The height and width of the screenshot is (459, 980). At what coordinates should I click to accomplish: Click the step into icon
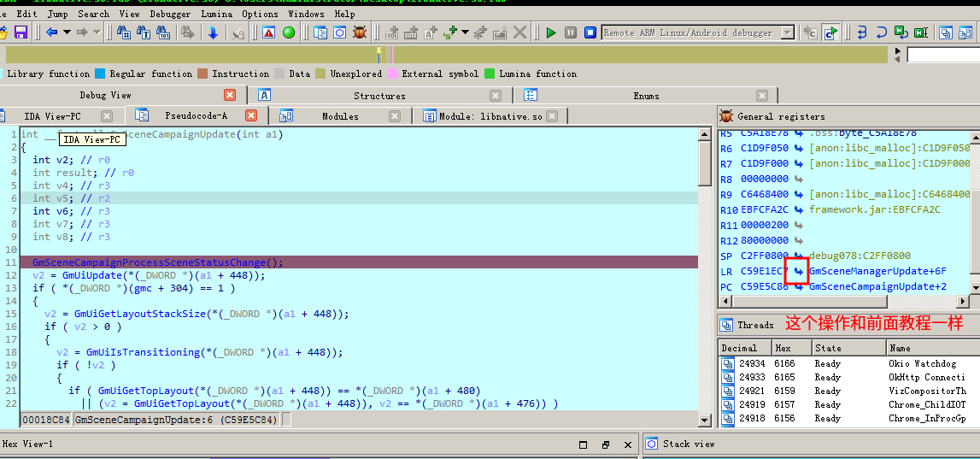pos(862,32)
